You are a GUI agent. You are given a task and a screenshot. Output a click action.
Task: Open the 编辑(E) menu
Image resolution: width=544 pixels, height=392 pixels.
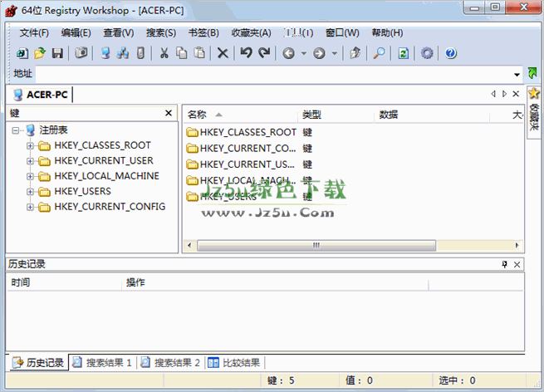click(x=76, y=33)
